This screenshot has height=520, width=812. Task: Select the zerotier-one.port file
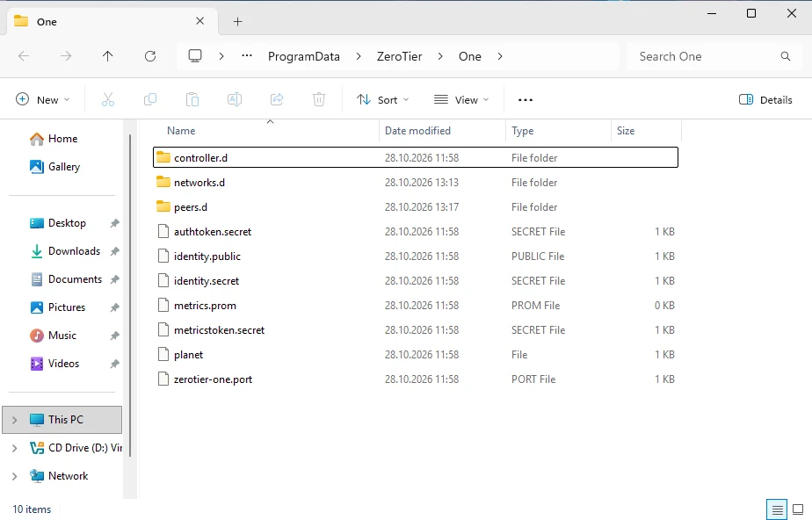416,379
